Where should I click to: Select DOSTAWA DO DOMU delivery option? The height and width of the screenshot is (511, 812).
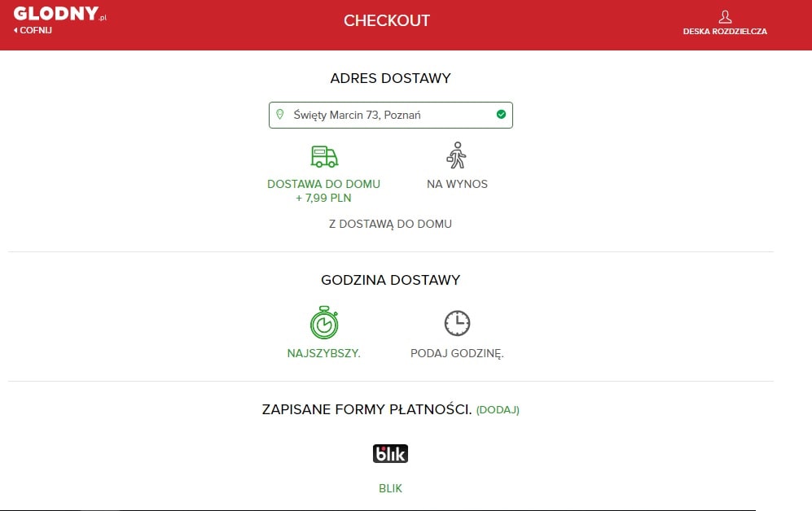[x=323, y=184]
